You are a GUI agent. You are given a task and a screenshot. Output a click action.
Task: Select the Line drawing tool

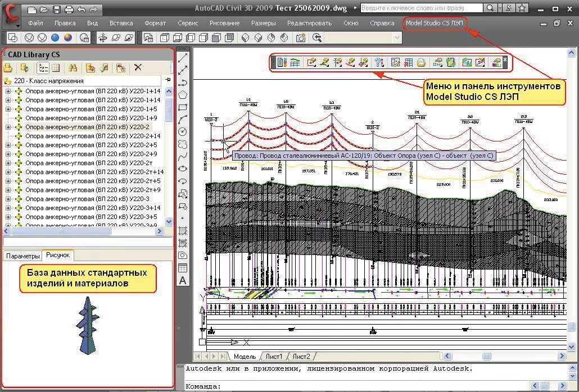click(183, 57)
